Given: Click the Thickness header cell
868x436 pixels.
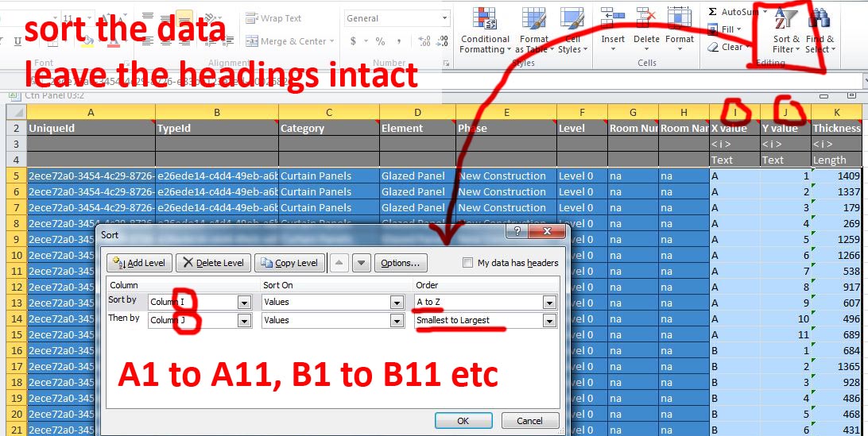Looking at the screenshot, I should click(836, 129).
